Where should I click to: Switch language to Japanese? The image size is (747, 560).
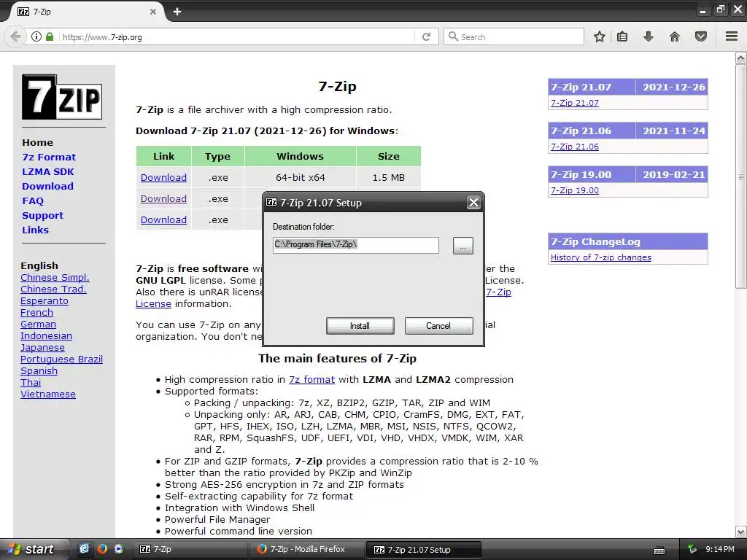click(x=42, y=348)
